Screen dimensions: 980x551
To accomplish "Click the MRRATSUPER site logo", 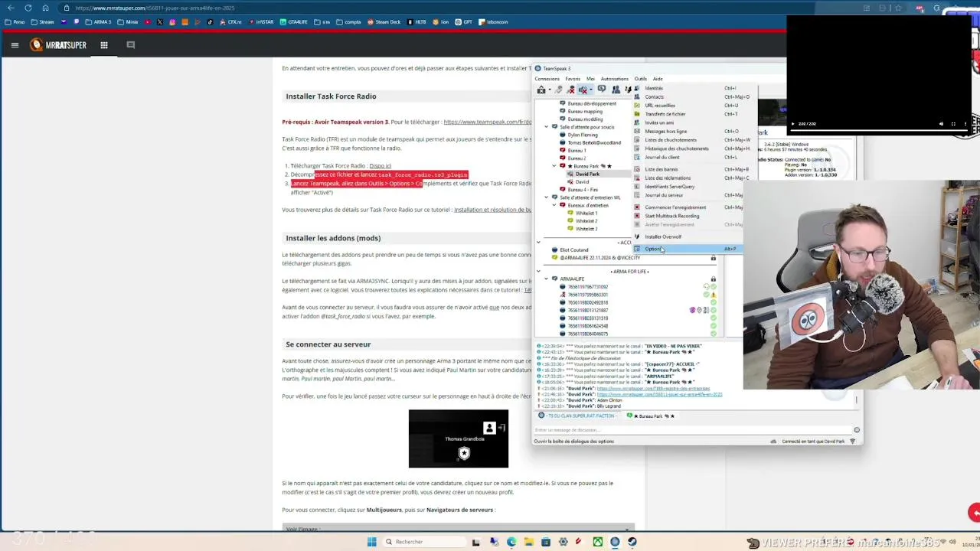I will coord(58,45).
